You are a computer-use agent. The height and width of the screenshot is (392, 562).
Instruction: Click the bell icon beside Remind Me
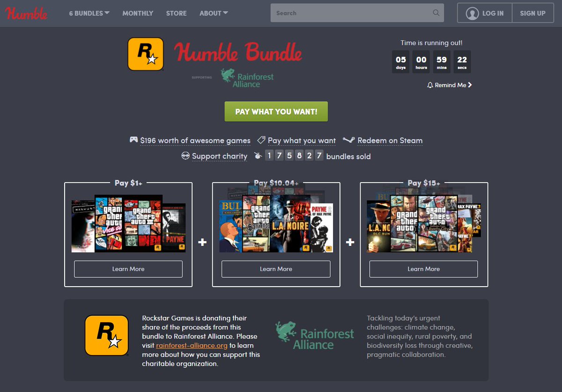430,85
